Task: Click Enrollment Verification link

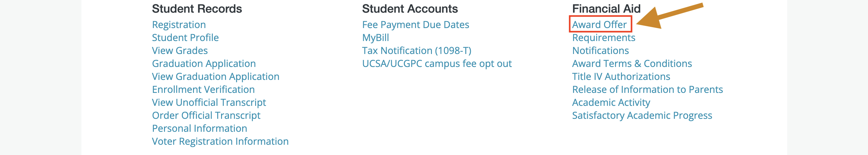Action: coord(203,90)
